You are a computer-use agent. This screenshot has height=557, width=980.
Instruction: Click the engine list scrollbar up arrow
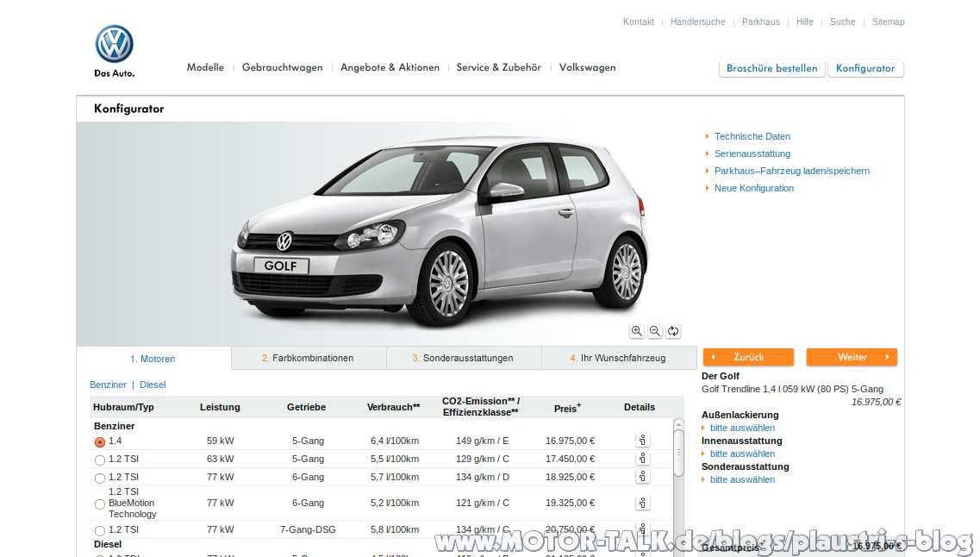tap(678, 424)
